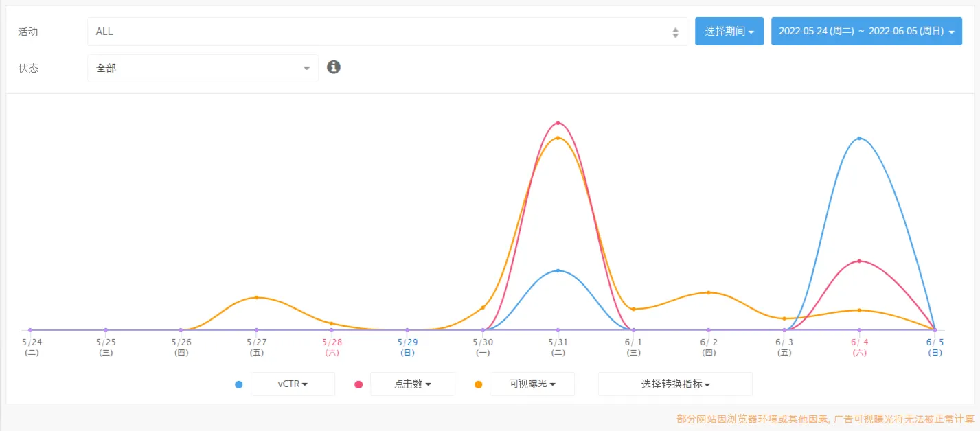Open the 活动 ALL selector

387,32
